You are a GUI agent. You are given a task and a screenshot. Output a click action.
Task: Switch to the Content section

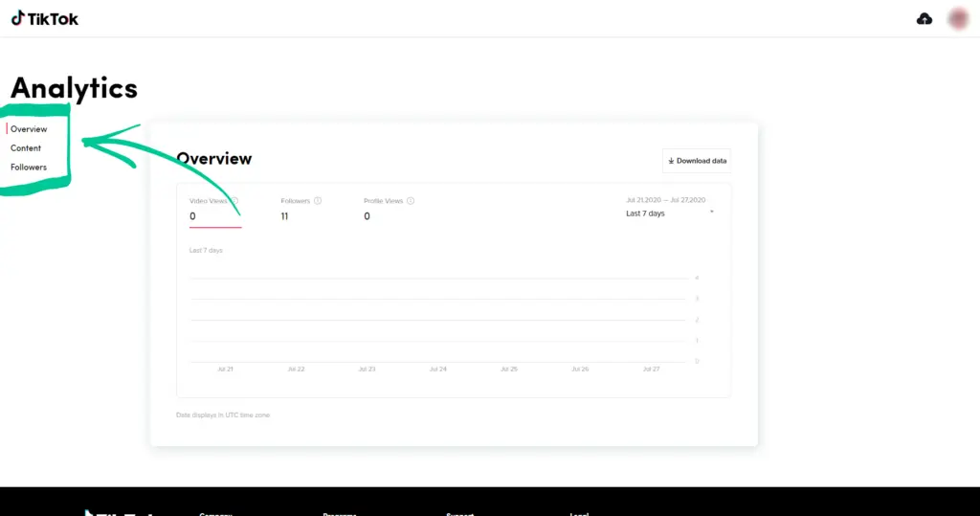26,148
